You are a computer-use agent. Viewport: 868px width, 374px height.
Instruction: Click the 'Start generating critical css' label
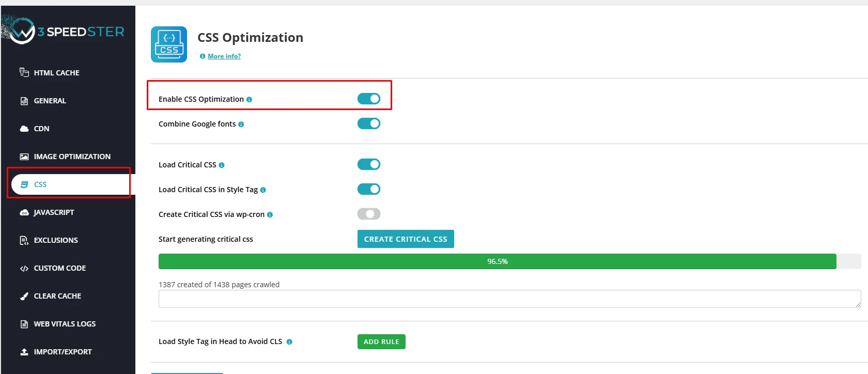[206, 239]
